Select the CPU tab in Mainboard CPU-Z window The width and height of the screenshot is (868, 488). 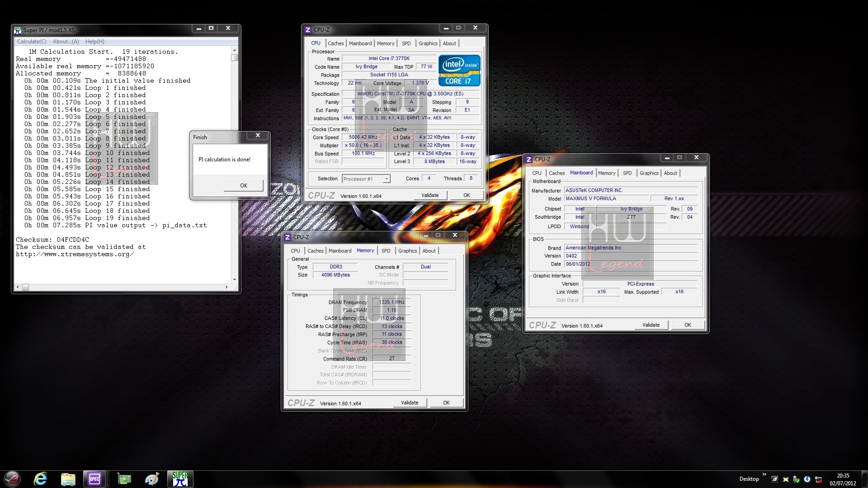537,173
